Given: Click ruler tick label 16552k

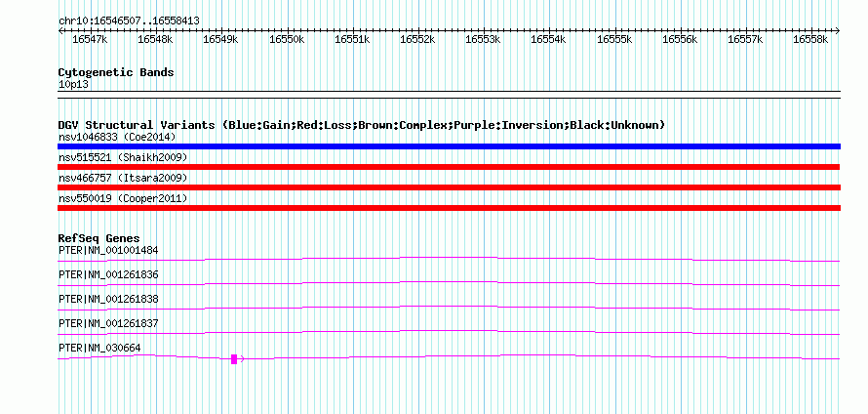Looking at the screenshot, I should click(418, 39).
